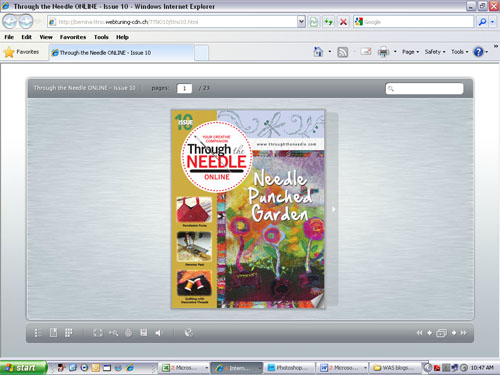Click the browser Print icon
This screenshot has height=375, width=500.
tap(383, 52)
